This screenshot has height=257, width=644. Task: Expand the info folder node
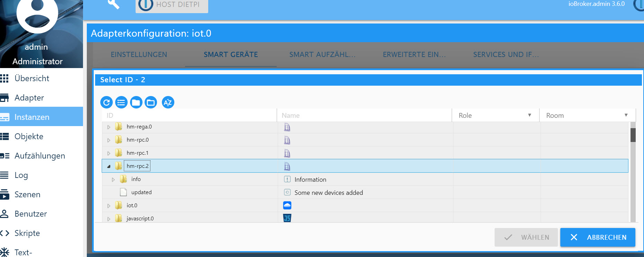(x=113, y=180)
